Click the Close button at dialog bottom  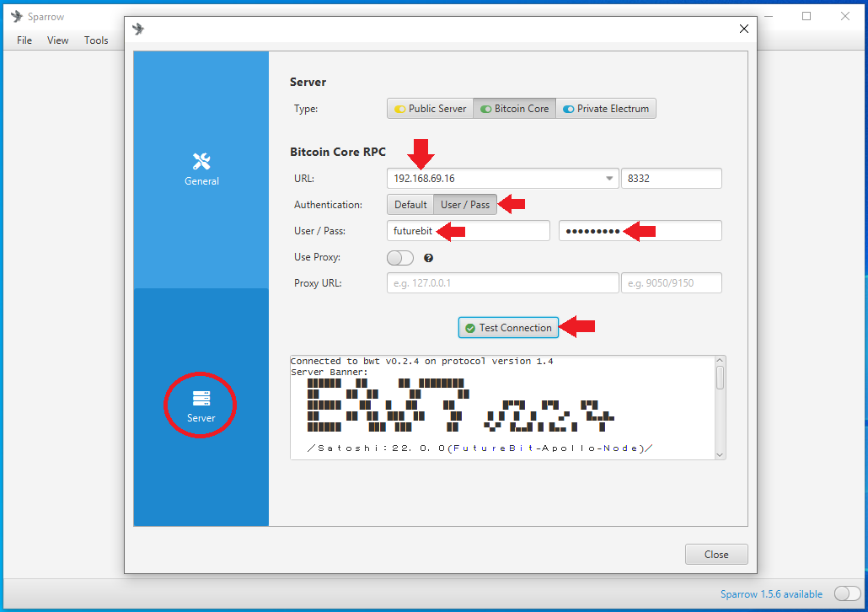click(716, 555)
